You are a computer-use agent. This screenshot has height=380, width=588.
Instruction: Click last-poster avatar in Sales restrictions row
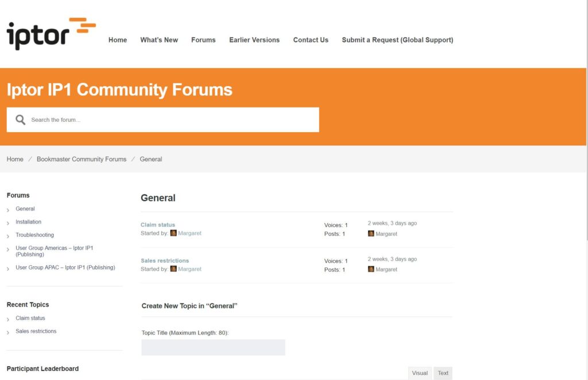pos(371,269)
